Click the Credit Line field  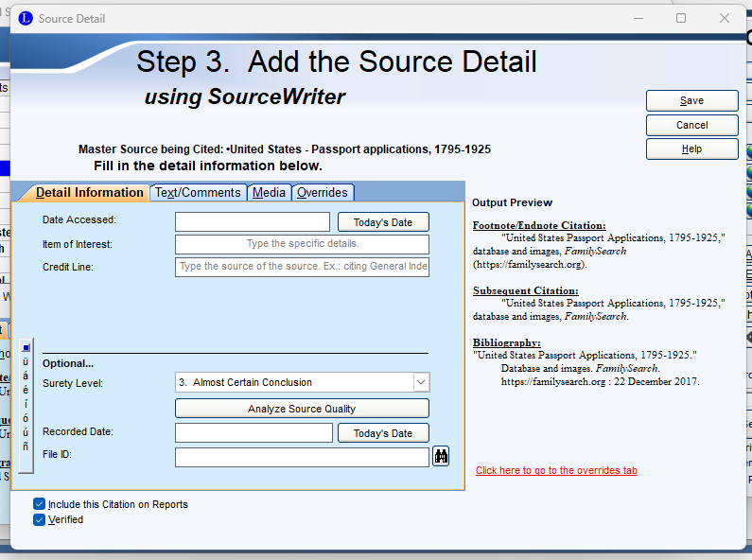click(302, 267)
